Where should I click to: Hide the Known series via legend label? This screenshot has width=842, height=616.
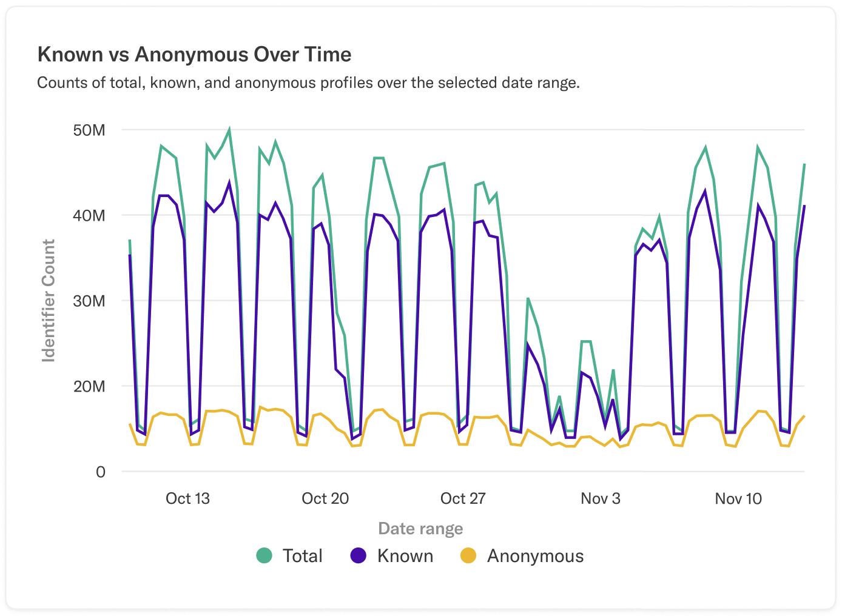pos(405,556)
